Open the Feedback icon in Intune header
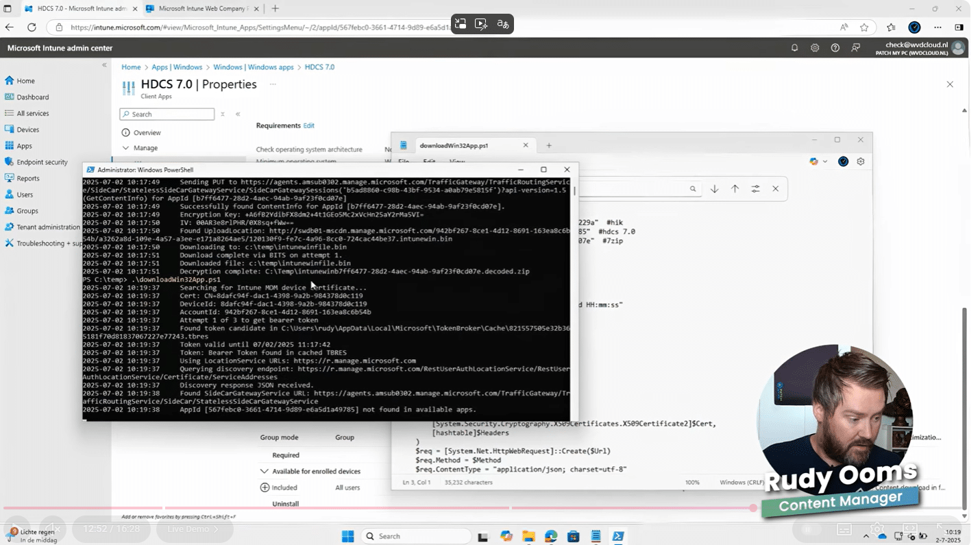The image size is (980, 545). click(x=855, y=48)
